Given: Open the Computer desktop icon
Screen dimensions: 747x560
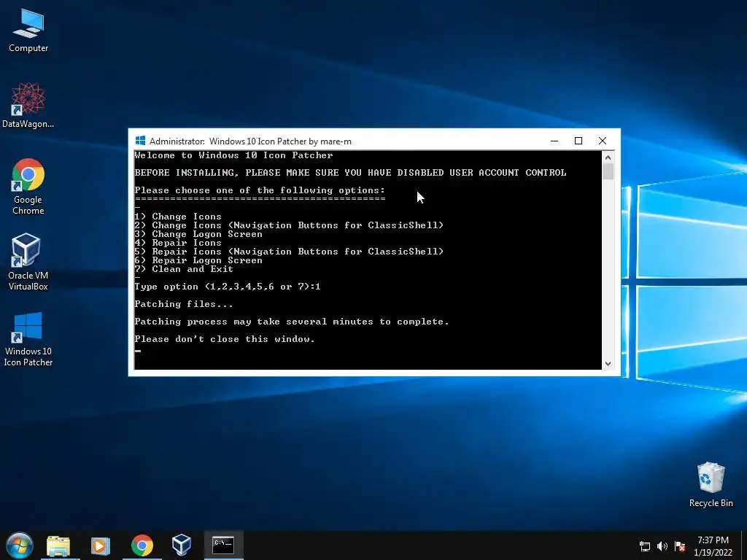Looking at the screenshot, I should coord(28,31).
